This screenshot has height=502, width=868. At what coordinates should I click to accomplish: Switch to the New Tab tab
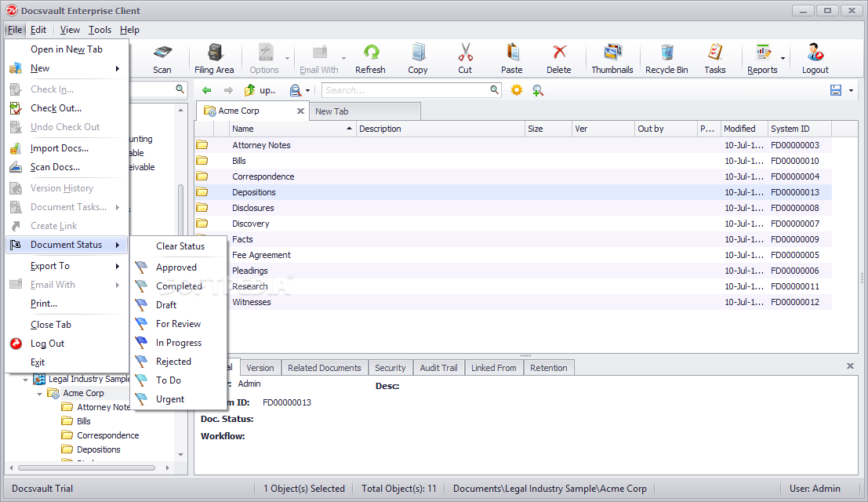(x=365, y=111)
